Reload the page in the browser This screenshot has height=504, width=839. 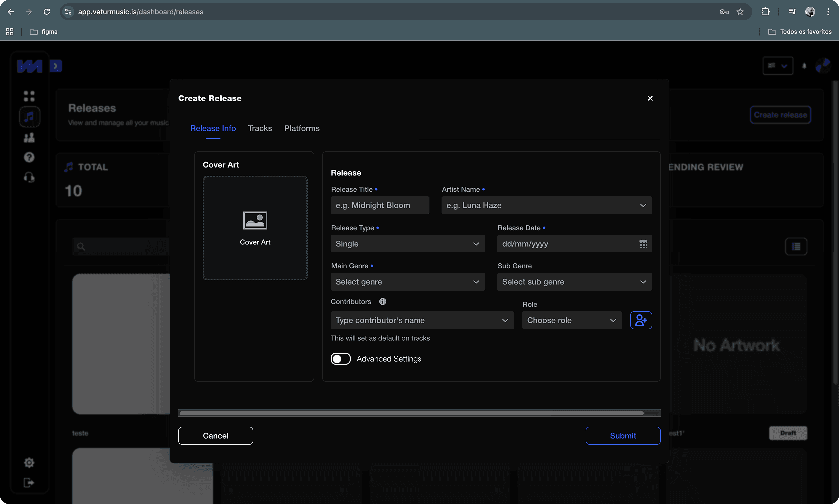(47, 12)
